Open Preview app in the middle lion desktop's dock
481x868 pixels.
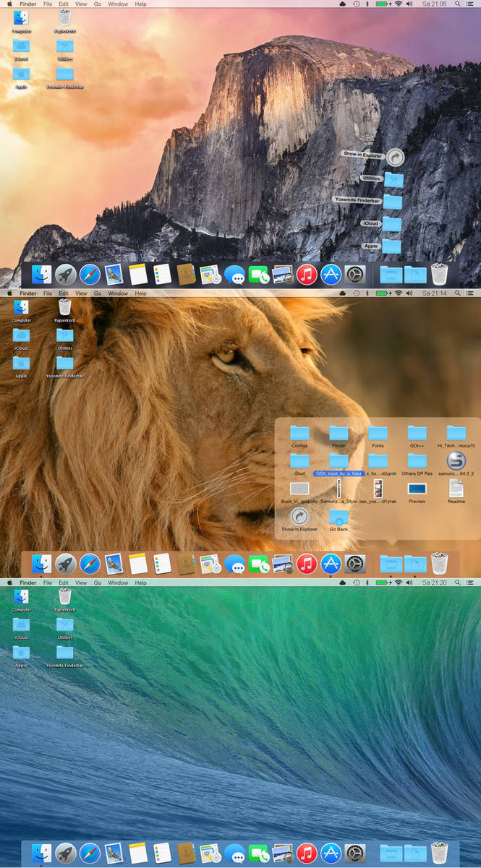click(282, 564)
